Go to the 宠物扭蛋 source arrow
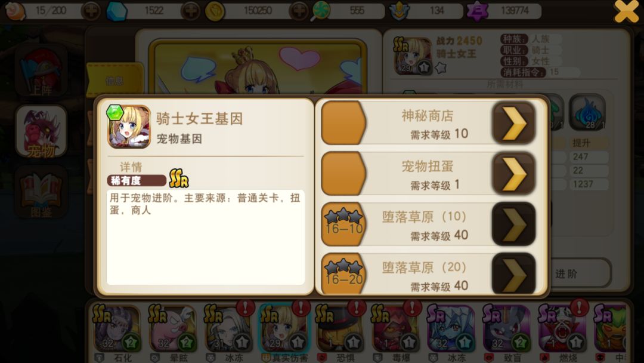This screenshot has height=363, width=644. (x=513, y=174)
